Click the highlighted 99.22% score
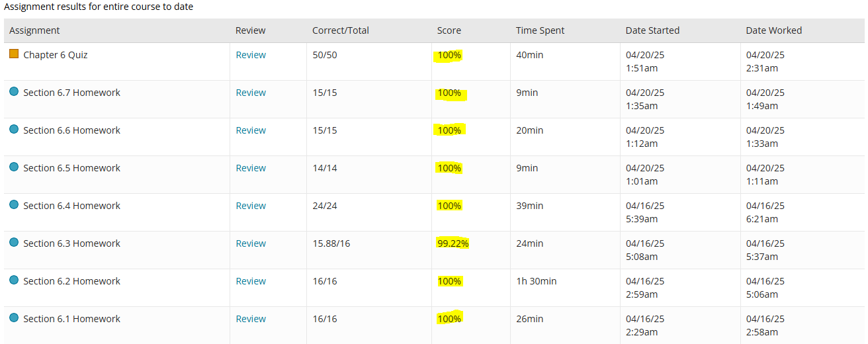 [x=453, y=243]
